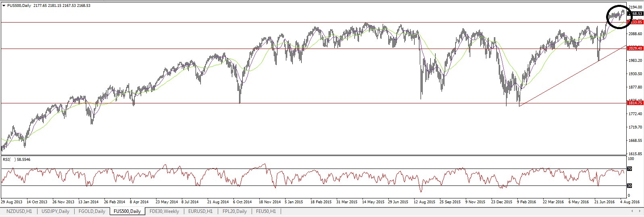644x217 pixels.
Task: Click the 23 Dec 2015 date label
Action: click(502, 202)
